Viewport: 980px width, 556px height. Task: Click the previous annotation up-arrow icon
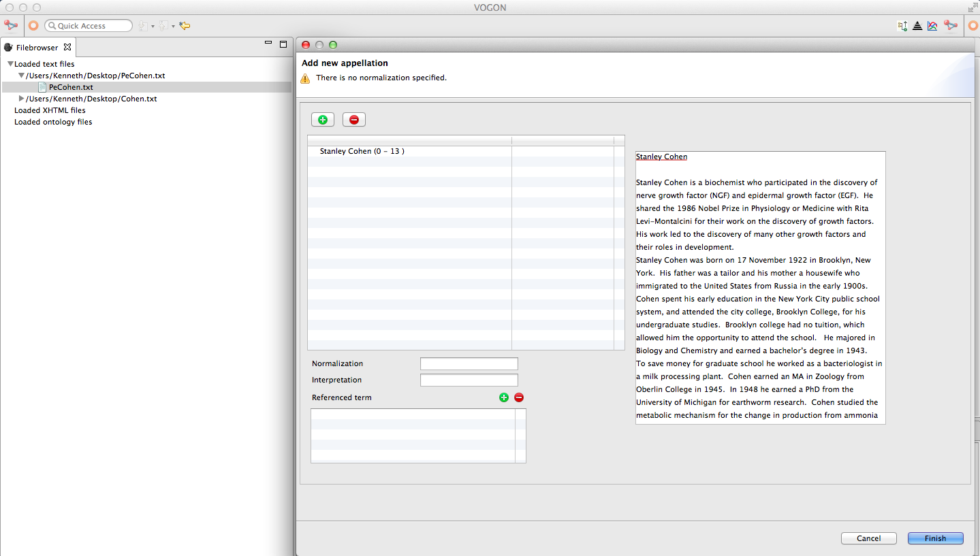pyautogui.click(x=163, y=26)
